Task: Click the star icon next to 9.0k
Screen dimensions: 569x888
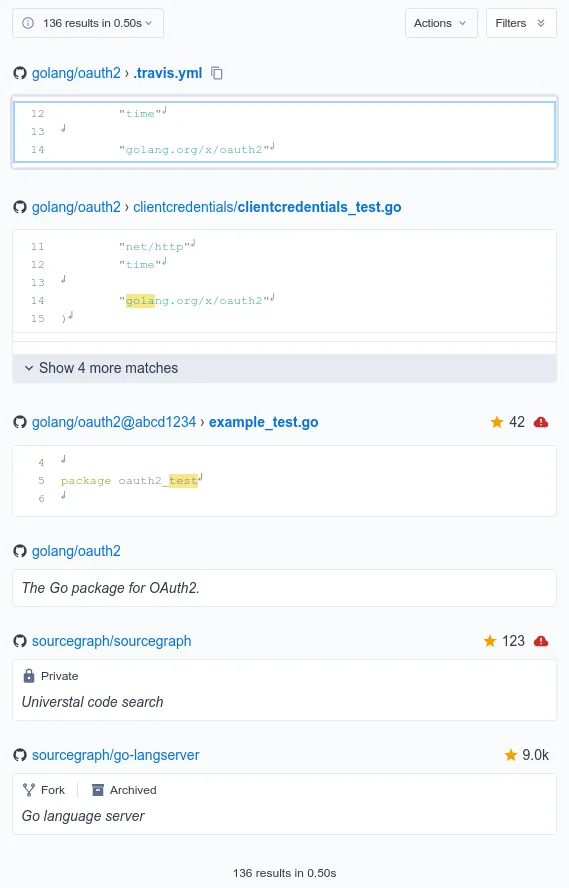Action: point(511,755)
